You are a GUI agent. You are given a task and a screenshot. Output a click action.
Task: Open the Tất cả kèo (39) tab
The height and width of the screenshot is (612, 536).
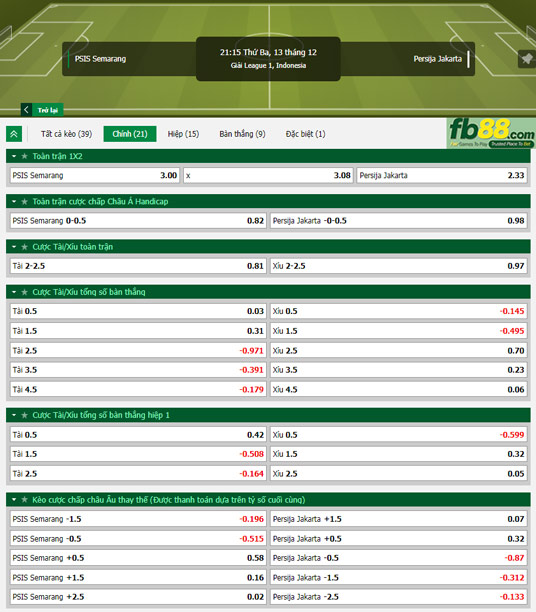67,134
